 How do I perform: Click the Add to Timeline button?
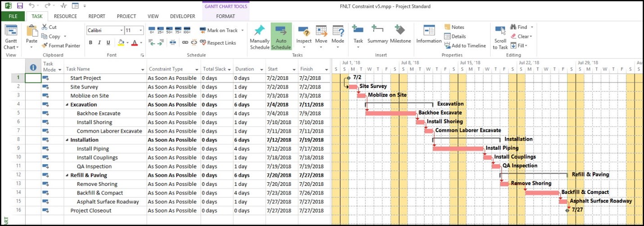click(x=465, y=46)
